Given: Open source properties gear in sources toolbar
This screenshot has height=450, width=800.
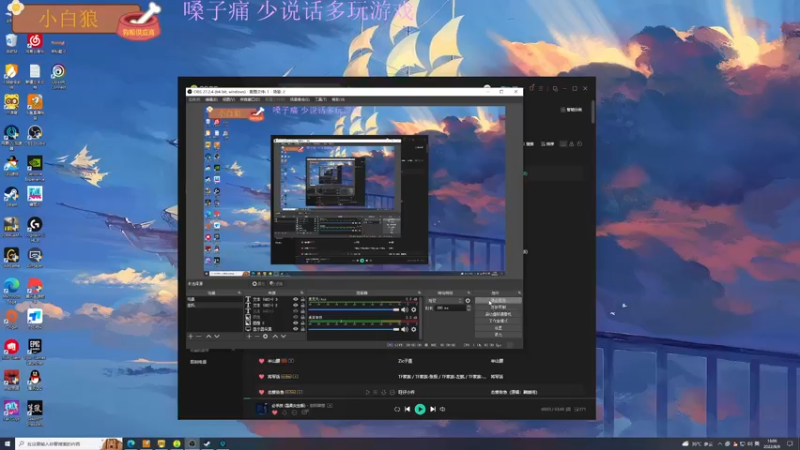Looking at the screenshot, I should pos(265,337).
